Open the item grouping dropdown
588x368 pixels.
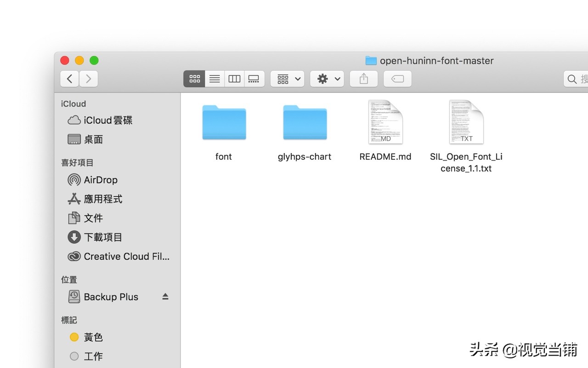tap(287, 78)
